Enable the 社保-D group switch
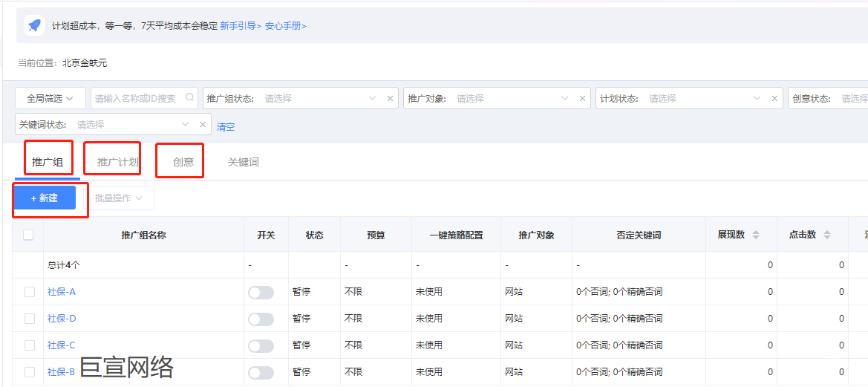 [x=261, y=319]
